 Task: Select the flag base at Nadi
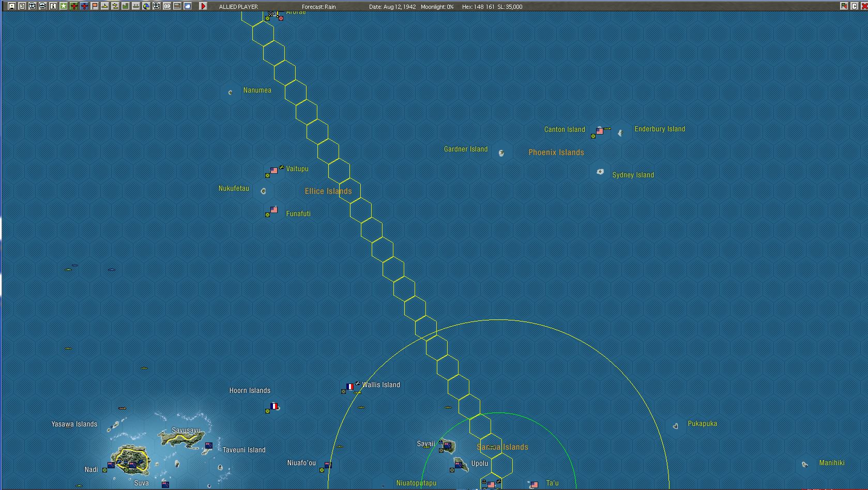[111, 465]
